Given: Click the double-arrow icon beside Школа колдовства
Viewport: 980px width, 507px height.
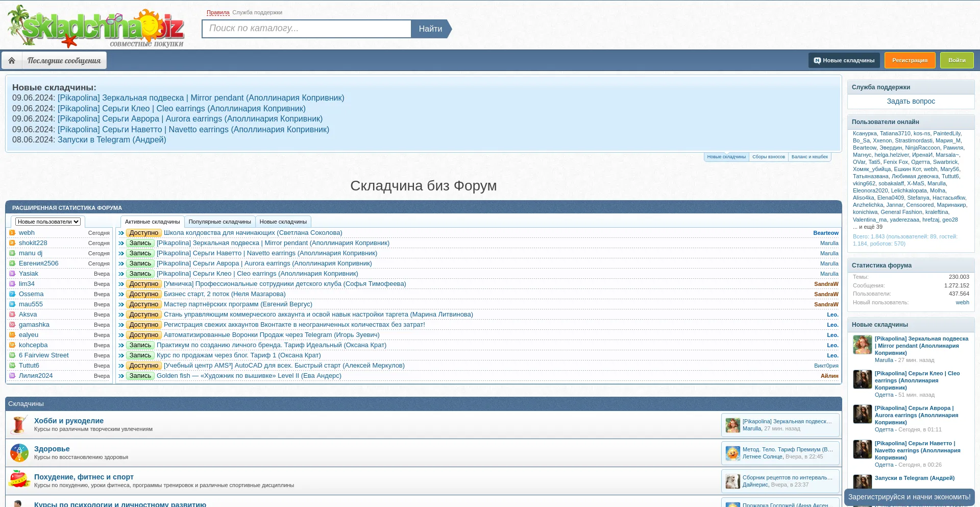Looking at the screenshot, I should click(x=120, y=233).
